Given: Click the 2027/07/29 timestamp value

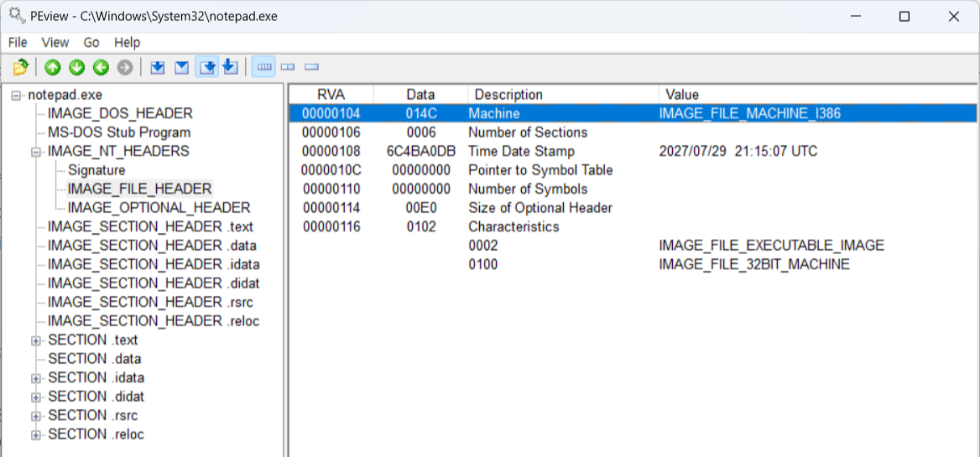Looking at the screenshot, I should tap(738, 151).
